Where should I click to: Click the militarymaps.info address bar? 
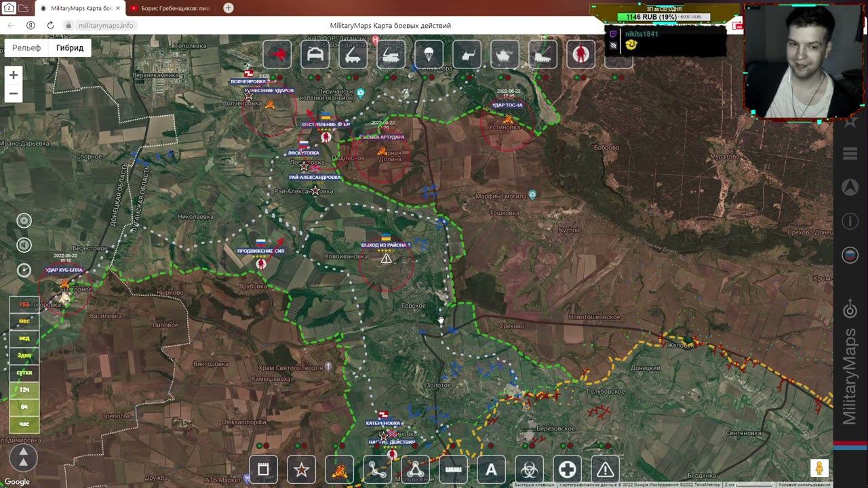[106, 25]
